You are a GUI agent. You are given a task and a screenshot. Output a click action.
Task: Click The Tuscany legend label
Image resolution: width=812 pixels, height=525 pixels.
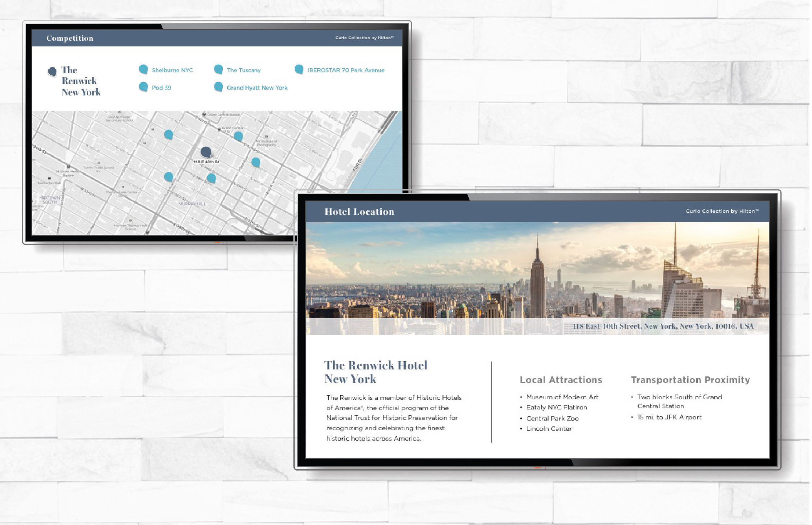(x=244, y=70)
